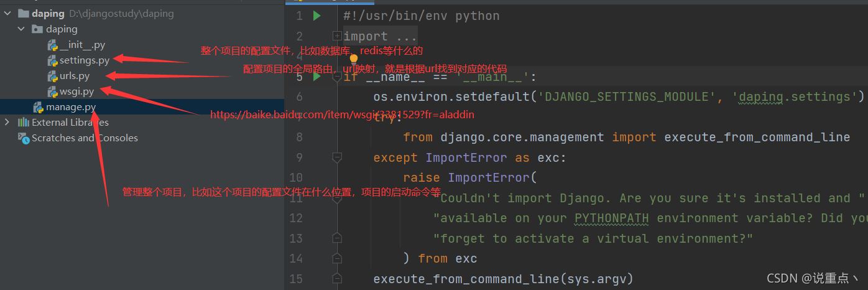Select manage.py in the project tree
The image size is (868, 290).
click(x=70, y=107)
